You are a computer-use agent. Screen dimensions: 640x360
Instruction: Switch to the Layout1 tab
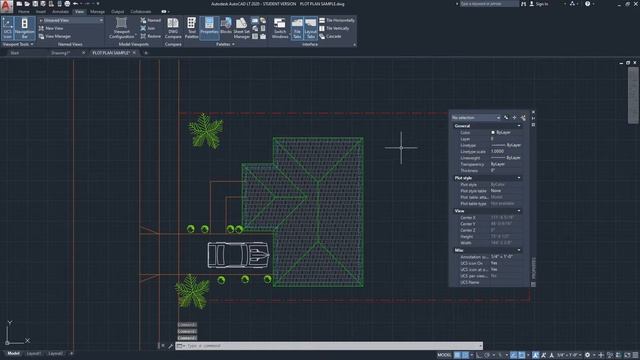34,353
